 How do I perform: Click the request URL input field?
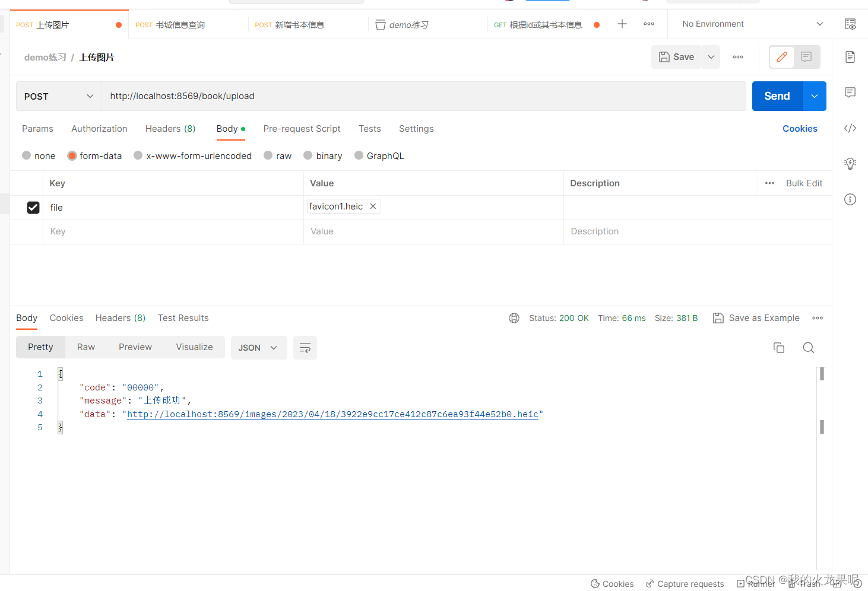[x=424, y=96]
